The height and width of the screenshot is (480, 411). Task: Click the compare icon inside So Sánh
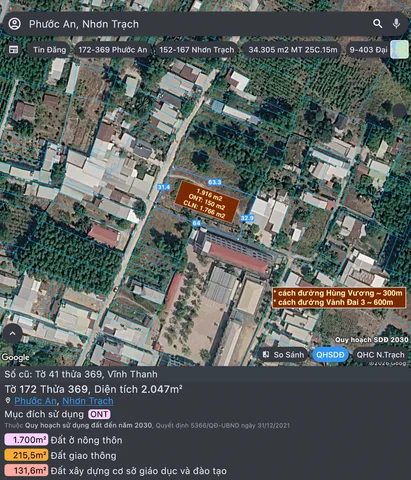pos(266,354)
